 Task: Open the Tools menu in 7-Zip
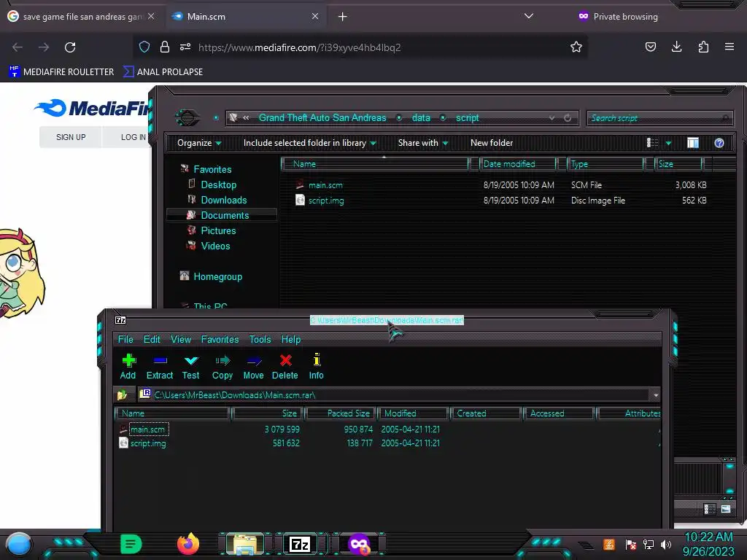tap(260, 340)
